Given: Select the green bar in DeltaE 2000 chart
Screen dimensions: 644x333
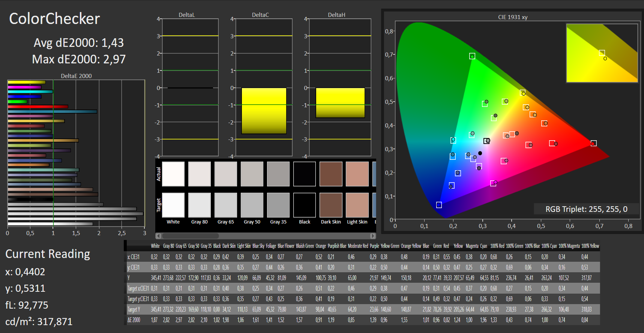Looking at the screenshot, I should pyautogui.click(x=17, y=102).
